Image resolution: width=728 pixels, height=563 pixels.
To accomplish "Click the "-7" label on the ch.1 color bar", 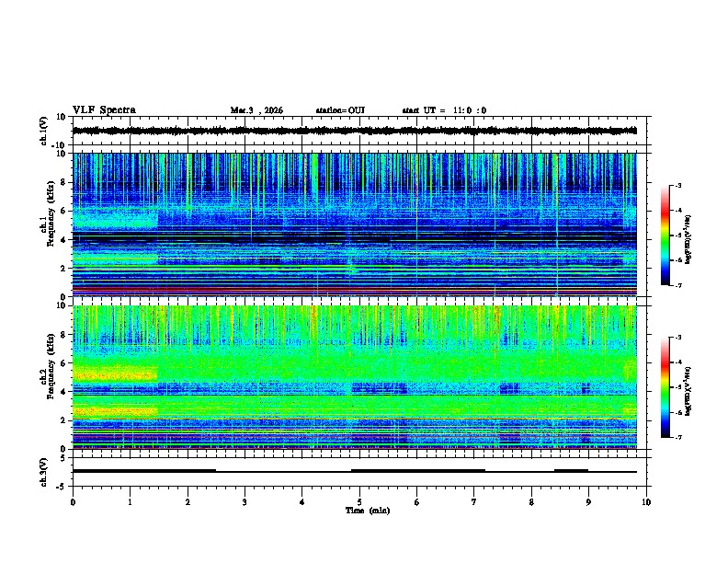I will [x=677, y=285].
